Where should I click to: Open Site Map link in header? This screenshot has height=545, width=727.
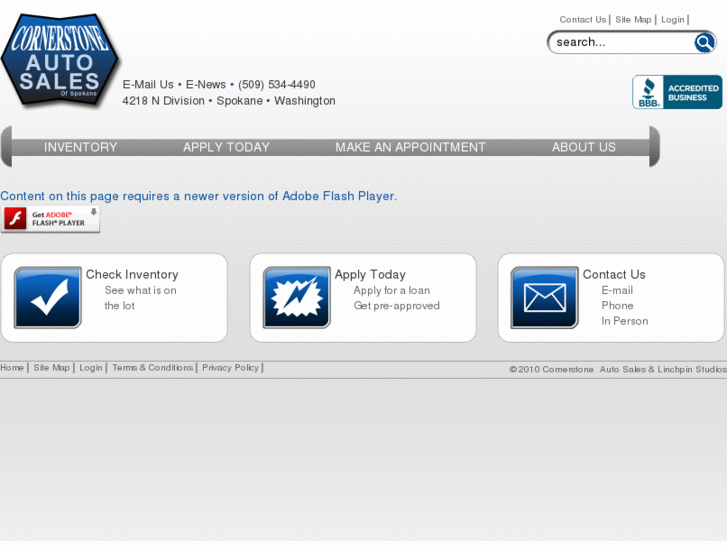coord(633,19)
